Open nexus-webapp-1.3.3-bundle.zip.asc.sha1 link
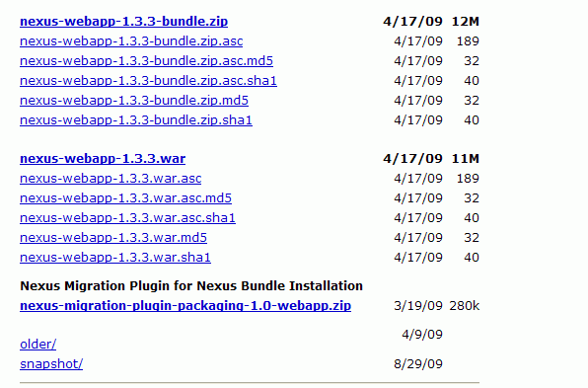The width and height of the screenshot is (588, 388). [148, 81]
